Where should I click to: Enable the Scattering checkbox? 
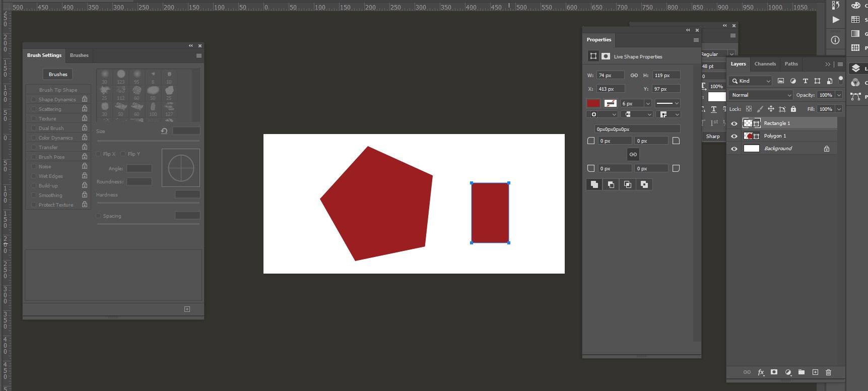click(x=34, y=109)
